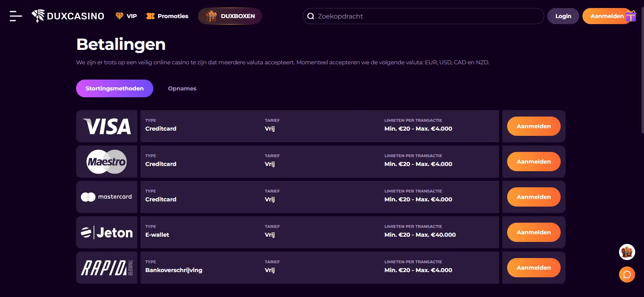Click the accepted currencies description text
The width and height of the screenshot is (644, 297).
[283, 62]
